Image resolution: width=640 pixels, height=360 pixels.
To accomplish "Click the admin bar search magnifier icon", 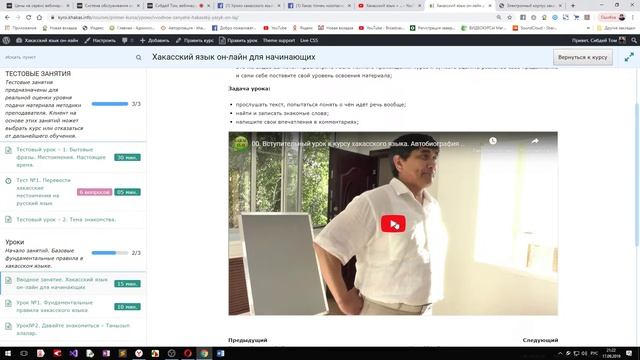I will pyautogui.click(x=634, y=40).
